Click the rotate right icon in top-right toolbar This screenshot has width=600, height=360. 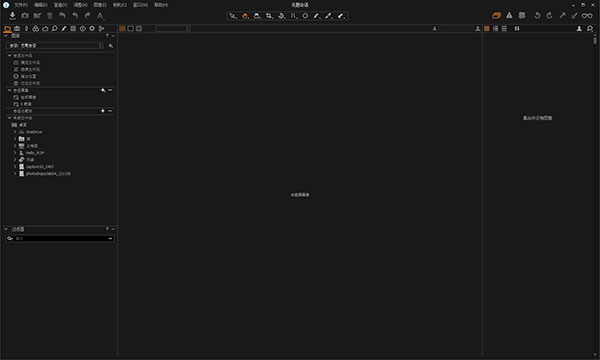click(x=549, y=16)
